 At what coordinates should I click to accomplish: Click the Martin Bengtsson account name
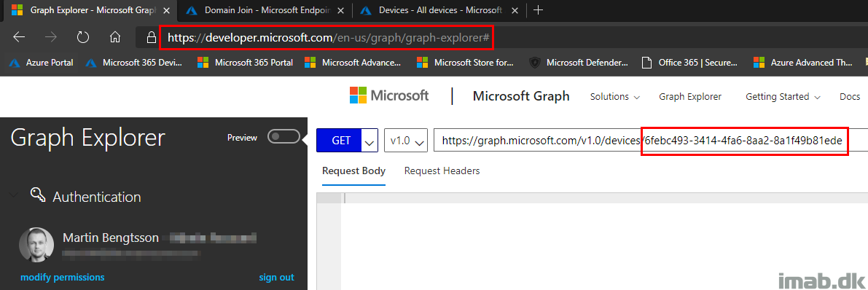coord(111,238)
